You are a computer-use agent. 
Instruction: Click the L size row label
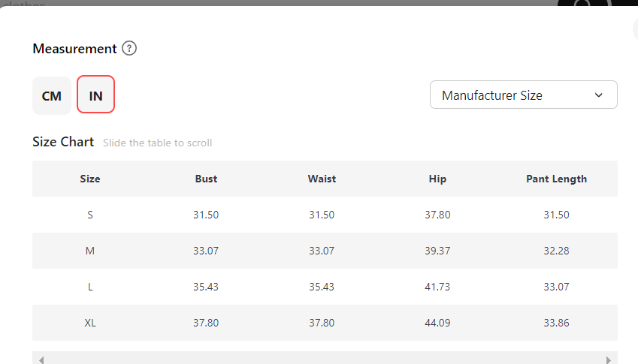pos(90,287)
